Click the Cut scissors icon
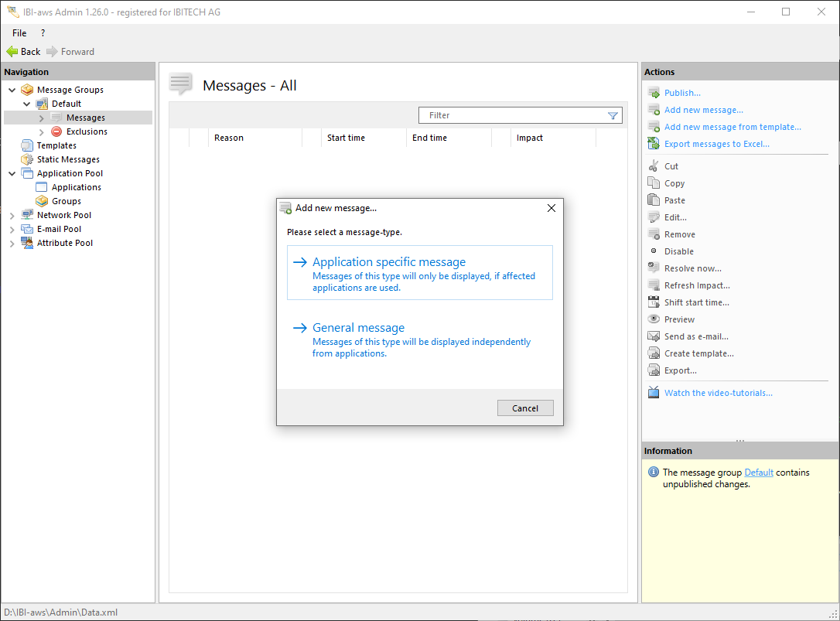 coord(654,166)
